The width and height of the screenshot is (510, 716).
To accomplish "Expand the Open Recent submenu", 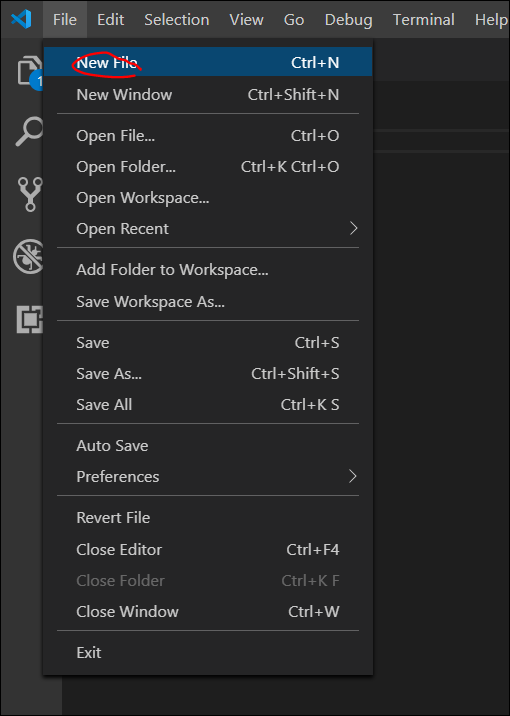I will [208, 228].
